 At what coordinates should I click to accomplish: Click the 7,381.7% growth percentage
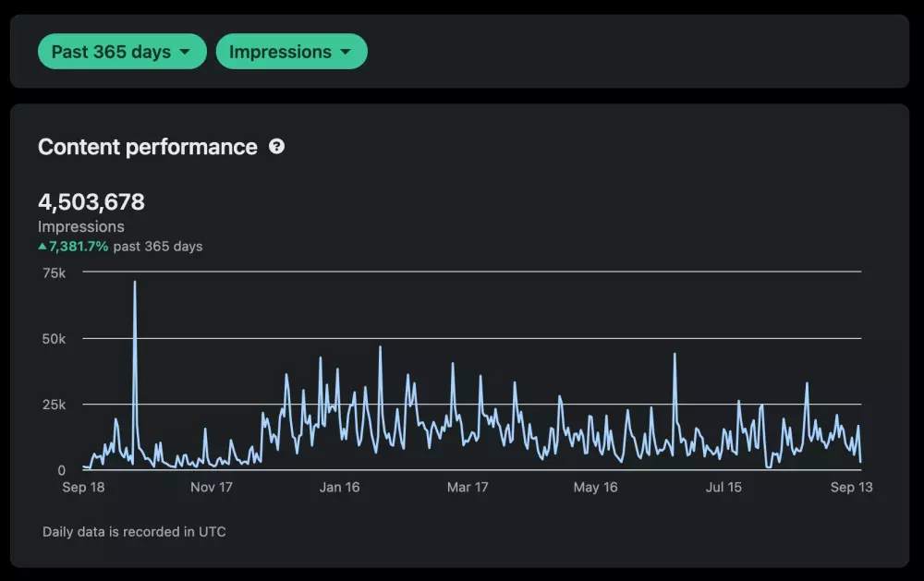coord(79,247)
